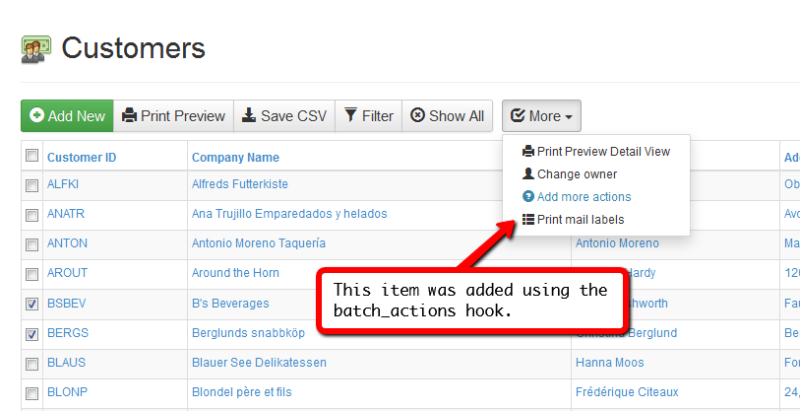This screenshot has height=411, width=800.
Task: Click B's Beverages company name
Action: pos(230,303)
